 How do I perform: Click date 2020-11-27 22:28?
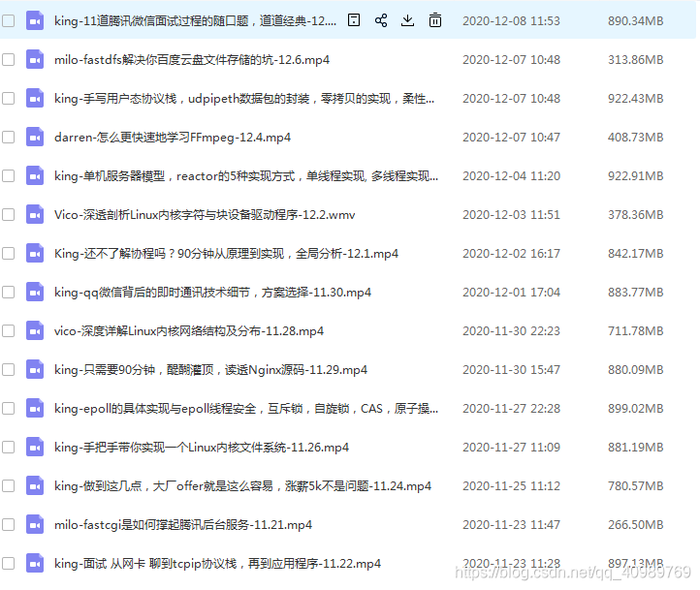(x=511, y=409)
